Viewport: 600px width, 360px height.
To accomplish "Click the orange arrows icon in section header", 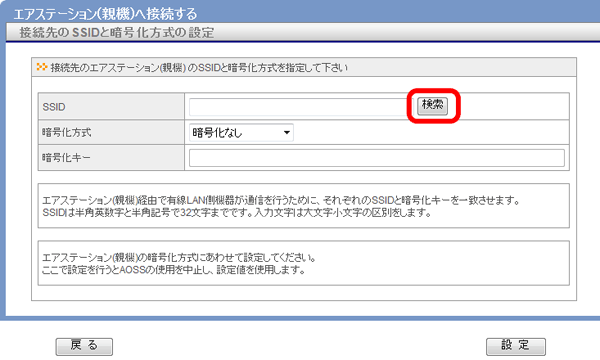I will [x=42, y=67].
